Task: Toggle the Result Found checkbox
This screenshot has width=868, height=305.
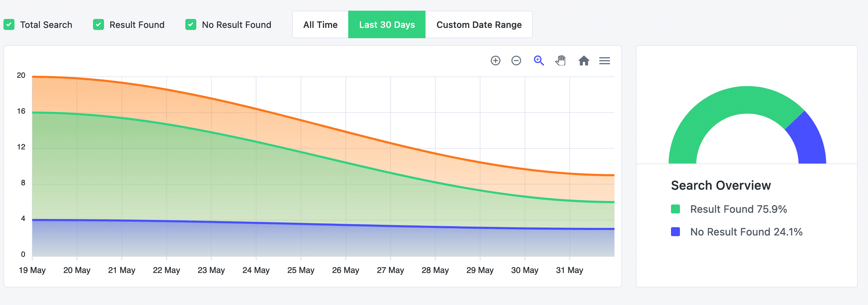Action: coord(99,25)
